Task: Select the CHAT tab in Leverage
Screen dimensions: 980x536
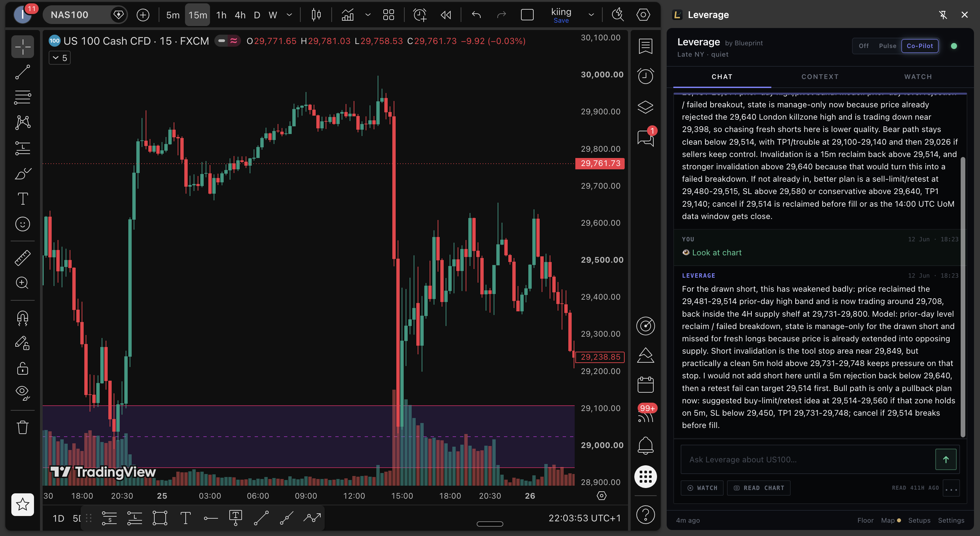Action: coord(722,77)
